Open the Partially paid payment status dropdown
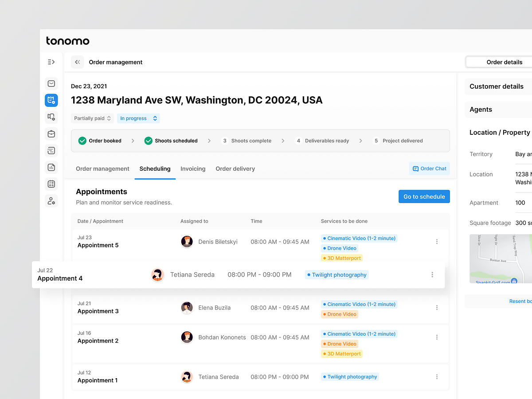532x399 pixels. coord(92,118)
